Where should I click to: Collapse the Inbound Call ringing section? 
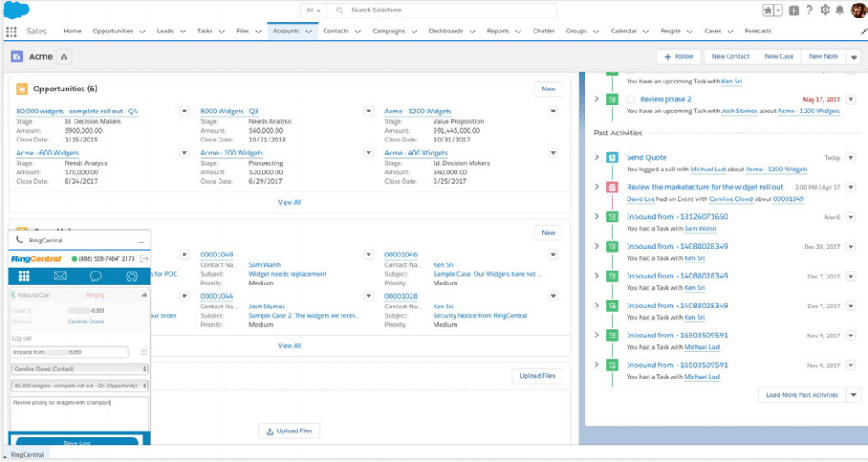(144, 296)
